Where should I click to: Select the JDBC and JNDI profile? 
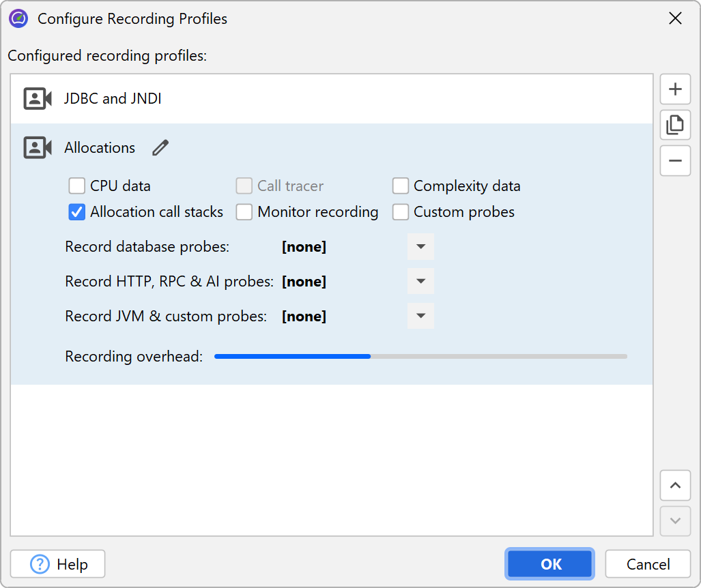(x=113, y=99)
